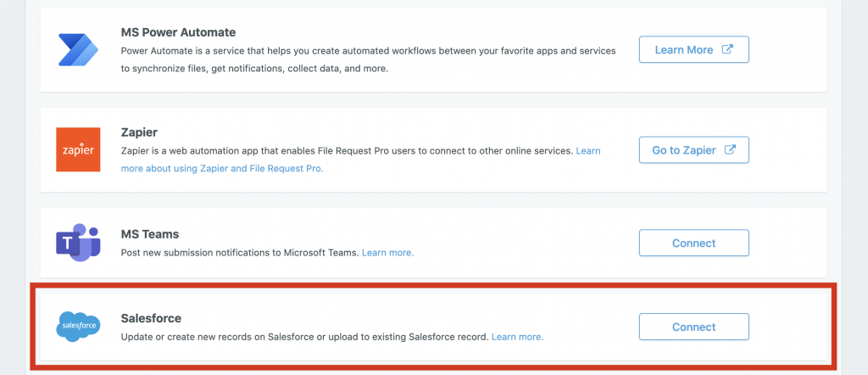Select the MS Teams heading text
The width and height of the screenshot is (868, 375).
[149, 234]
